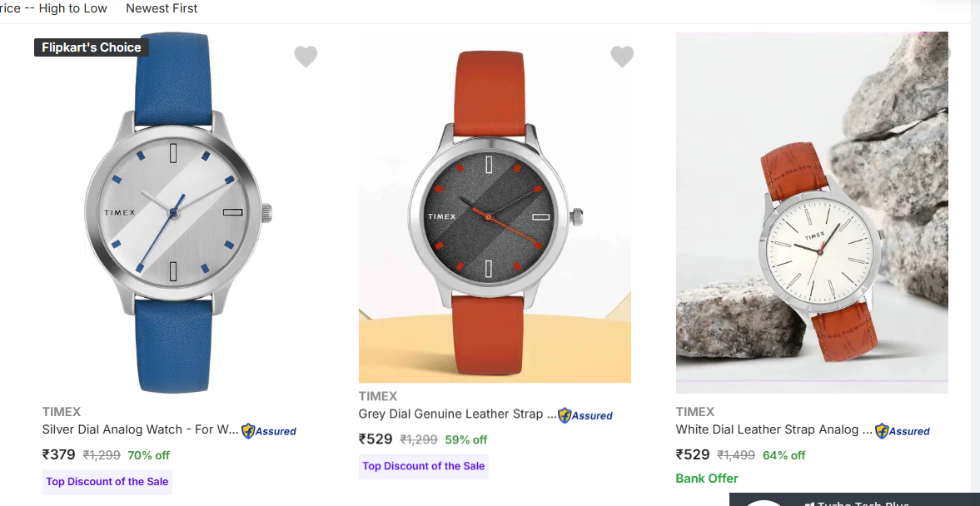Image resolution: width=980 pixels, height=506 pixels.
Task: Open the Turbo Tech Plus popup
Action: 858,500
